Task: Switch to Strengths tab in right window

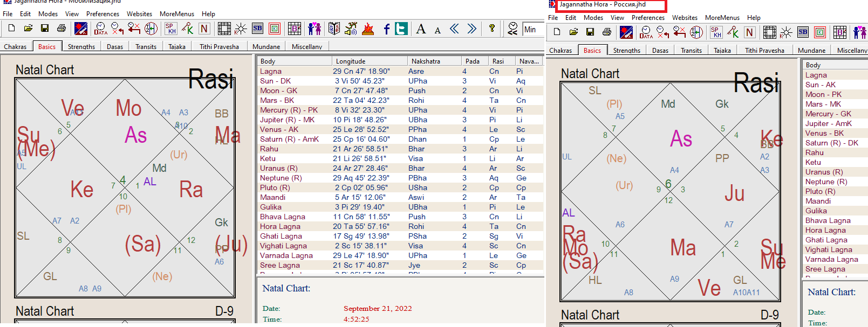Action: click(627, 50)
